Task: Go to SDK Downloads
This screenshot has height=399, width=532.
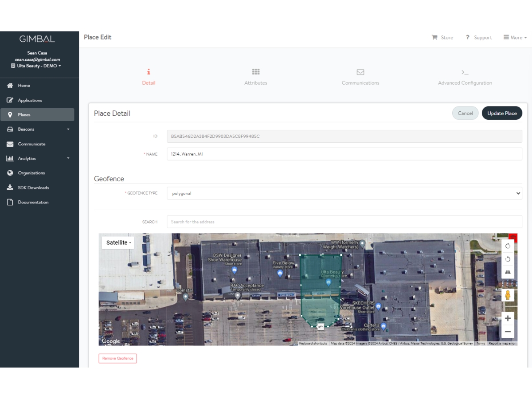Action: (x=37, y=188)
